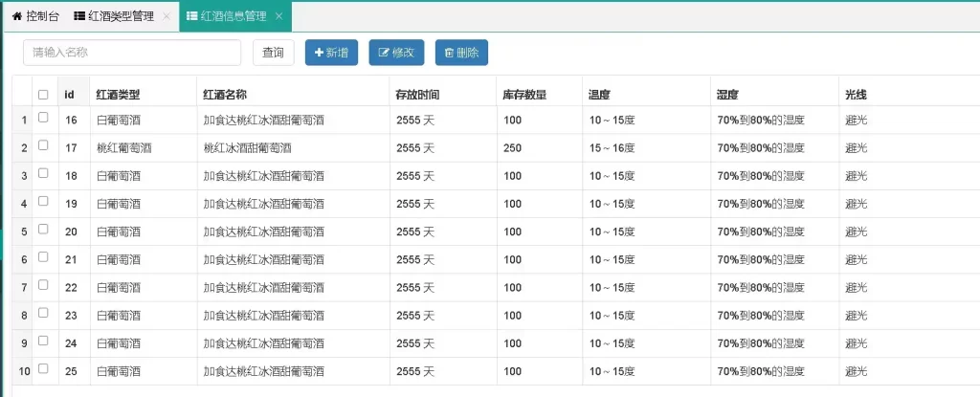Click the 温度 column header

point(646,92)
